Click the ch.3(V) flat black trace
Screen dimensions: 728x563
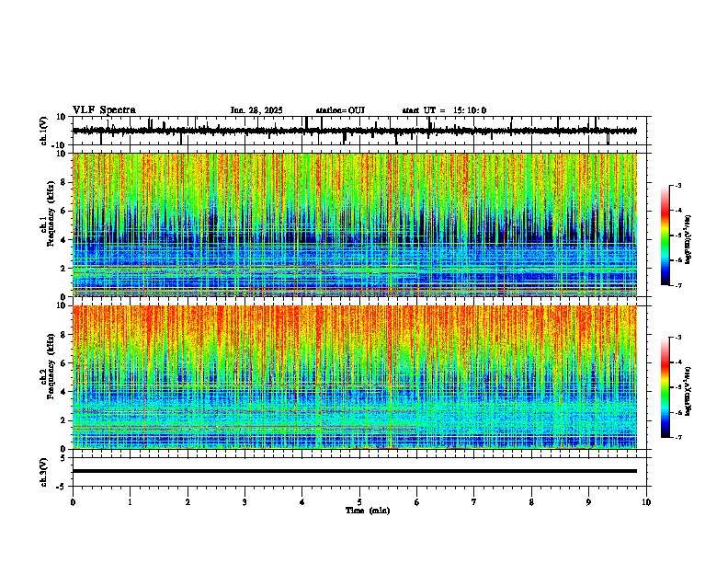click(355, 471)
